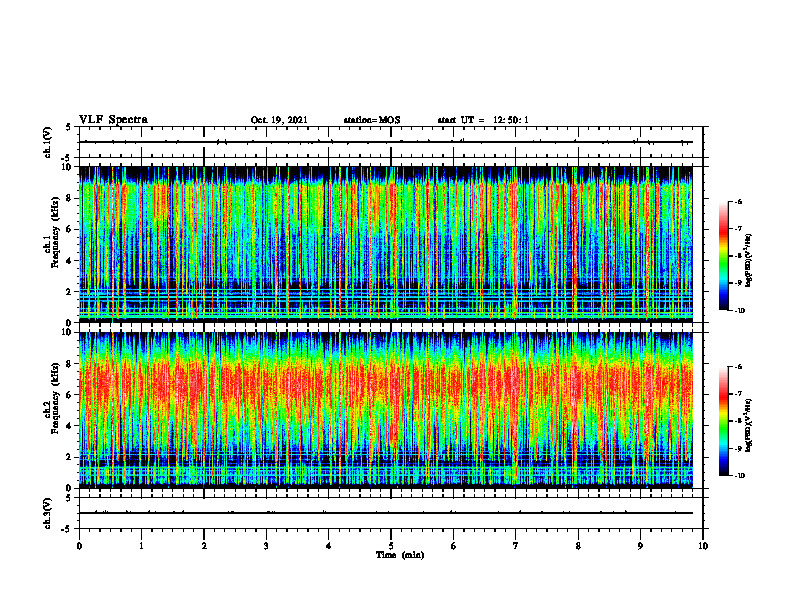Select the date text "Oct. 19, 2021"
Image resolution: width=792 pixels, height=612 pixels.
(x=279, y=120)
